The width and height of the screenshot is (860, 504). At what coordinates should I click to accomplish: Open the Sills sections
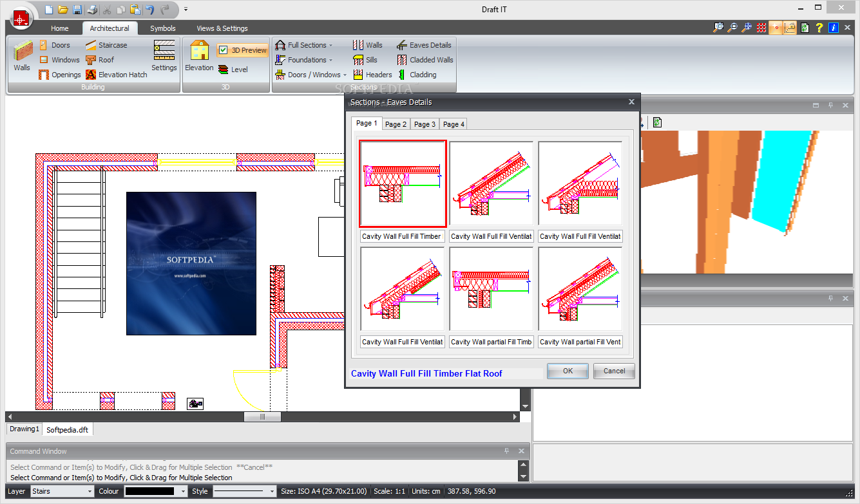[365, 60]
